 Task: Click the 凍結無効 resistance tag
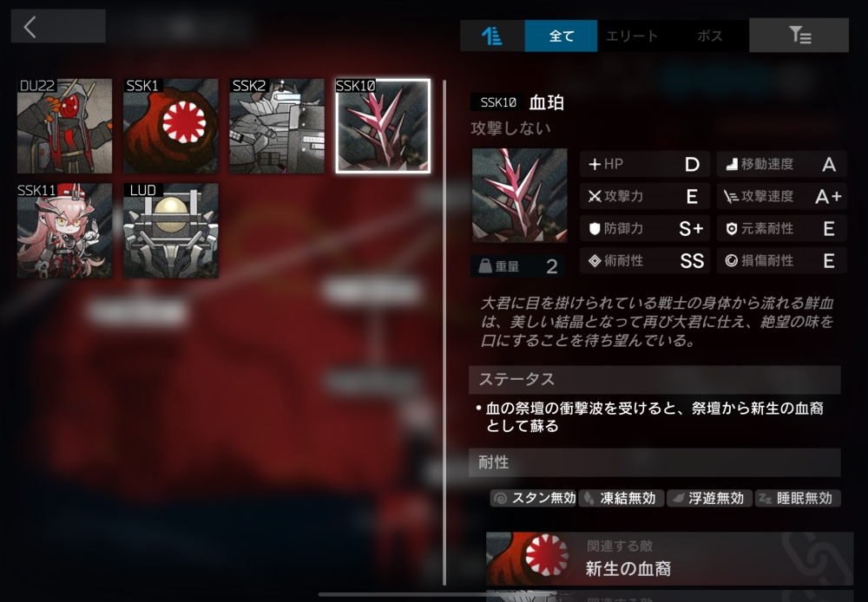621,498
